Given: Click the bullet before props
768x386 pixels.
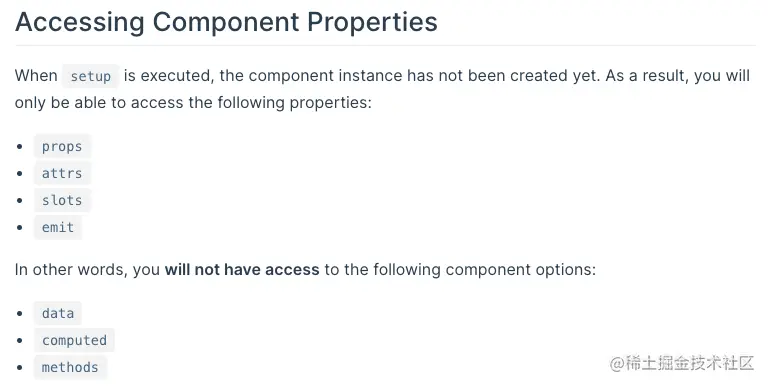Looking at the screenshot, I should pos(20,146).
